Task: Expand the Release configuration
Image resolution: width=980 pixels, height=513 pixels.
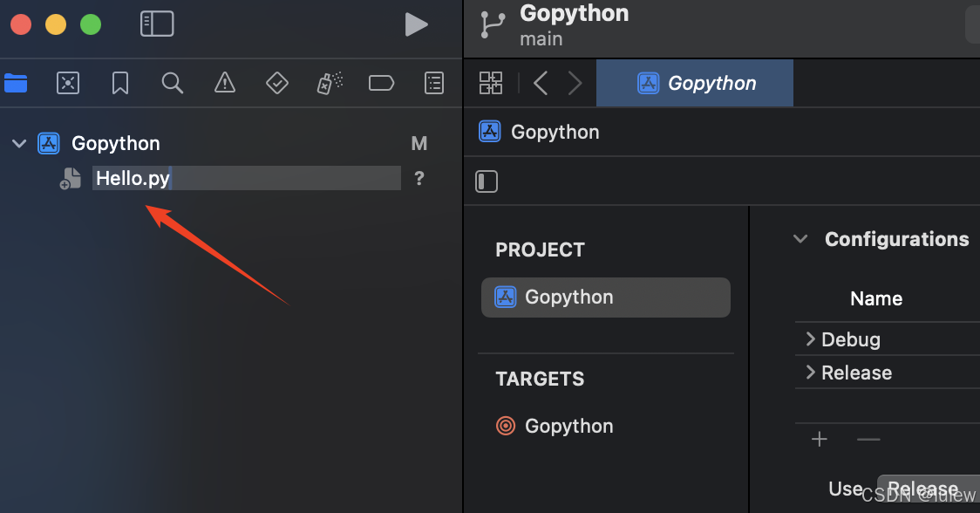Action: [x=811, y=373]
